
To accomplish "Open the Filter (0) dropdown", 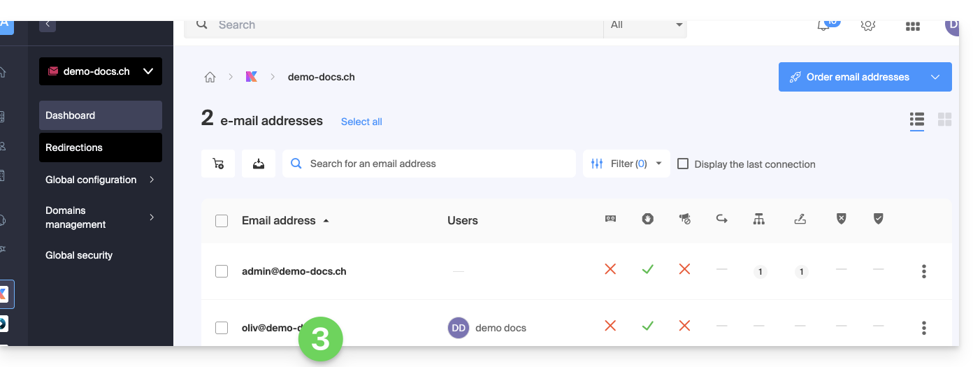I will coord(626,164).
